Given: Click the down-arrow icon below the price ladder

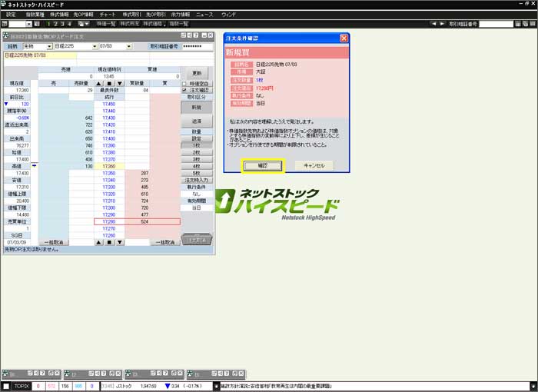Looking at the screenshot, I should (x=118, y=242).
